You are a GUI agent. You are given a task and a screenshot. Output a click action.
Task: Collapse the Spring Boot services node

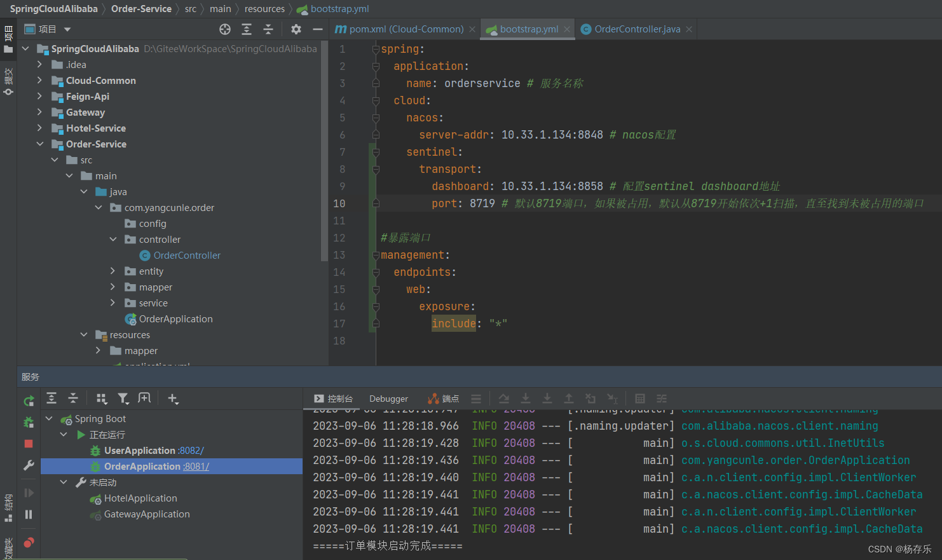(49, 418)
